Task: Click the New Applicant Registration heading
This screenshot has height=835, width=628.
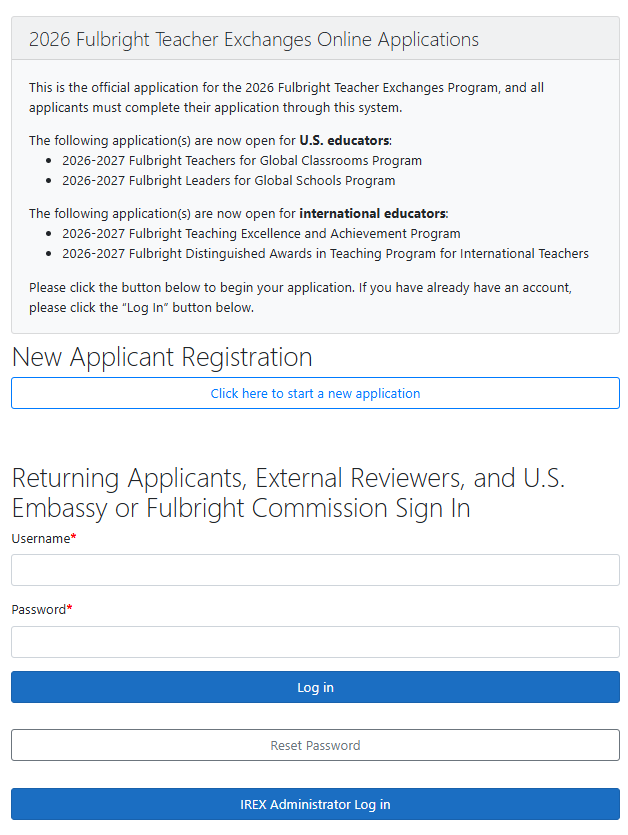Action: pos(162,357)
